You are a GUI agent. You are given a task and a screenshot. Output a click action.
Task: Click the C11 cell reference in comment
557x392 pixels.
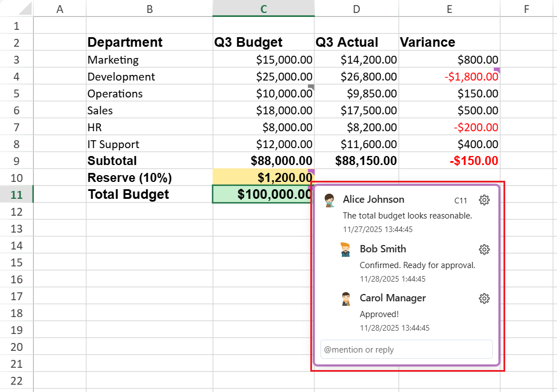click(461, 201)
